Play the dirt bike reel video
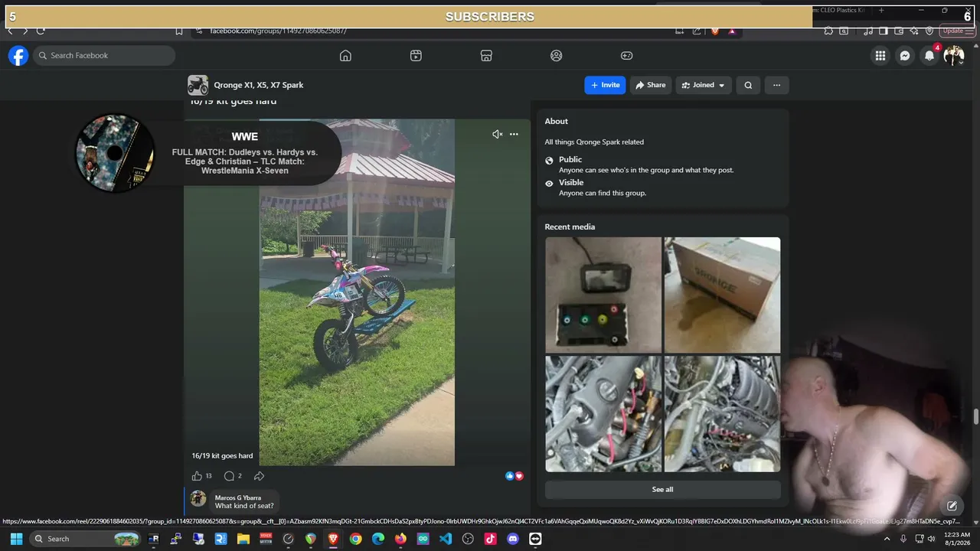 [x=357, y=292]
